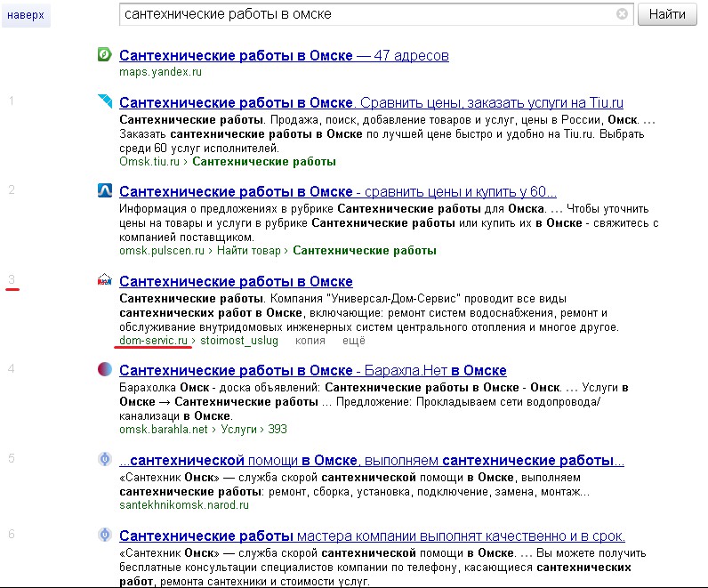Click the maps.yandex.ru green URL
This screenshot has height=588, width=708.
coord(160,72)
